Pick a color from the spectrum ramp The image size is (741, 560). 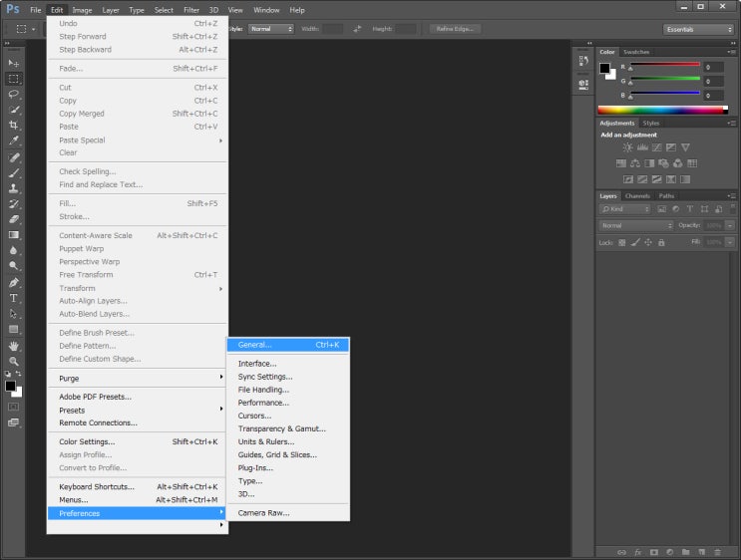(660, 111)
